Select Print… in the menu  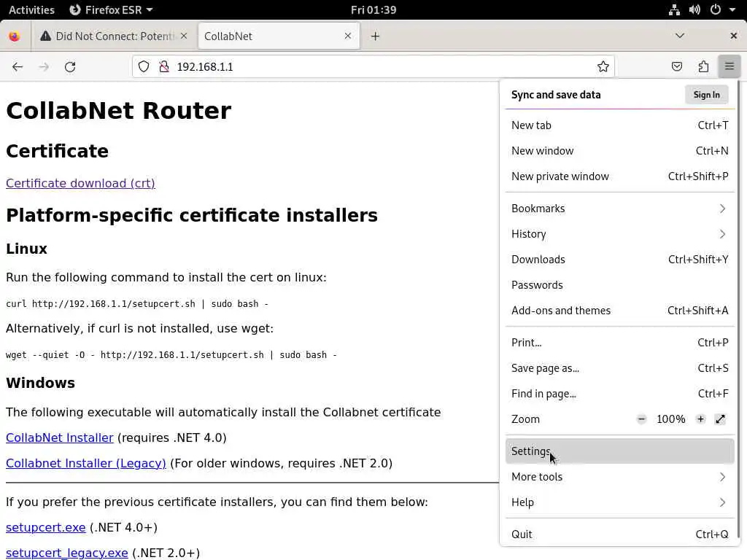(619, 343)
